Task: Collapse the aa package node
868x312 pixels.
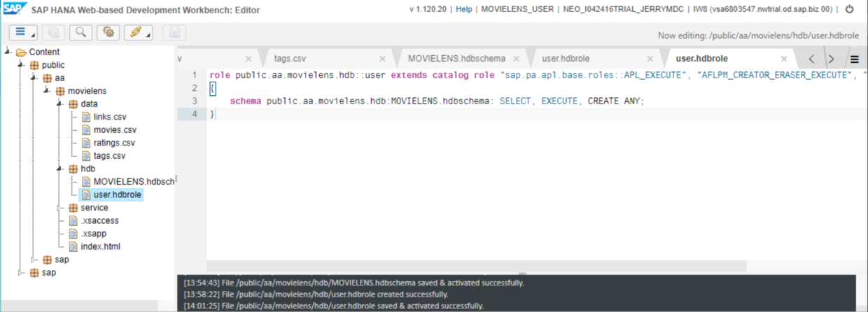Action: click(34, 78)
